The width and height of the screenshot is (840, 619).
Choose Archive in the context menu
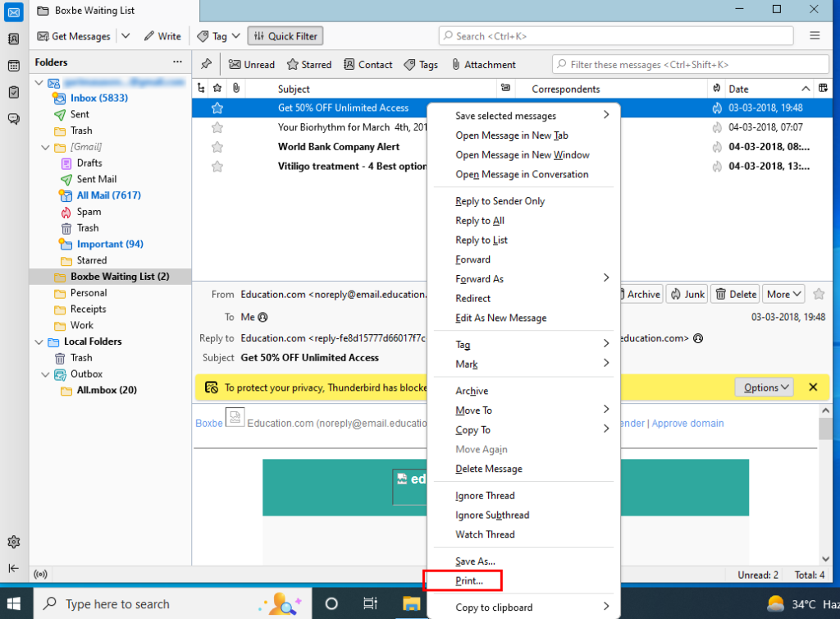pyautogui.click(x=523, y=391)
